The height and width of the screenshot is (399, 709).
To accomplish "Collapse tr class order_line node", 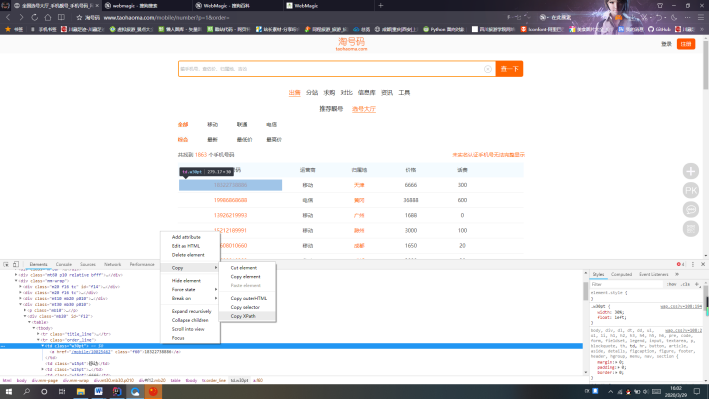I will 39,340.
